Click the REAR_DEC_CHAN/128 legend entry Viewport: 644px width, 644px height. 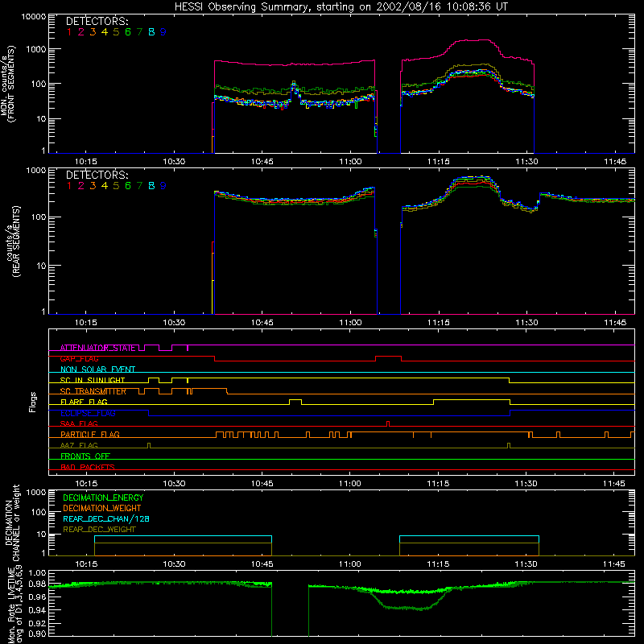(106, 518)
